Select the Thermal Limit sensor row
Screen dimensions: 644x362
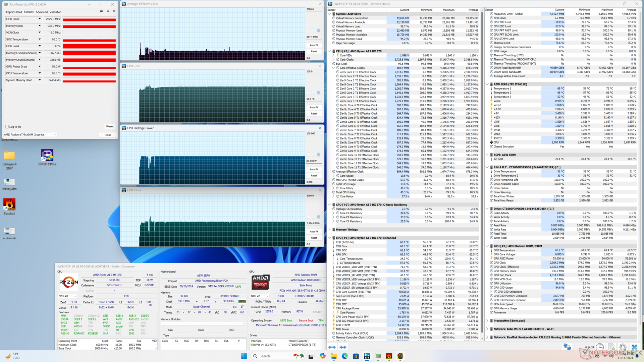point(563,43)
